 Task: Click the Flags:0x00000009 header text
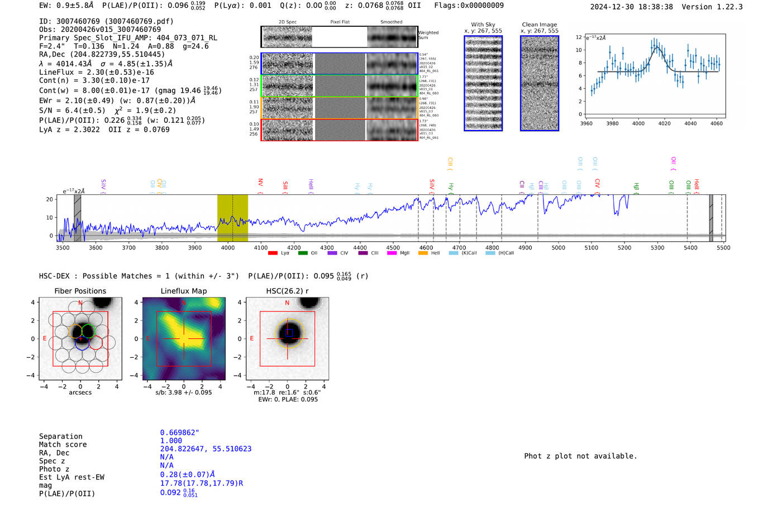point(469,6)
